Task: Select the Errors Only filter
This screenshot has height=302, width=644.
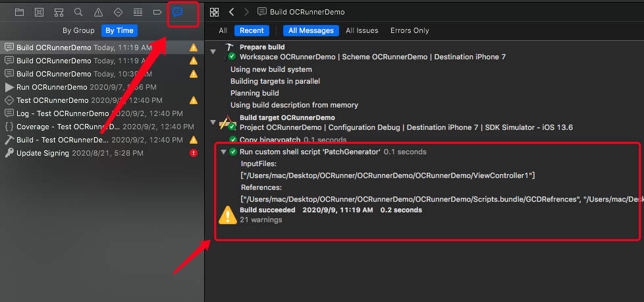Action: pos(410,30)
